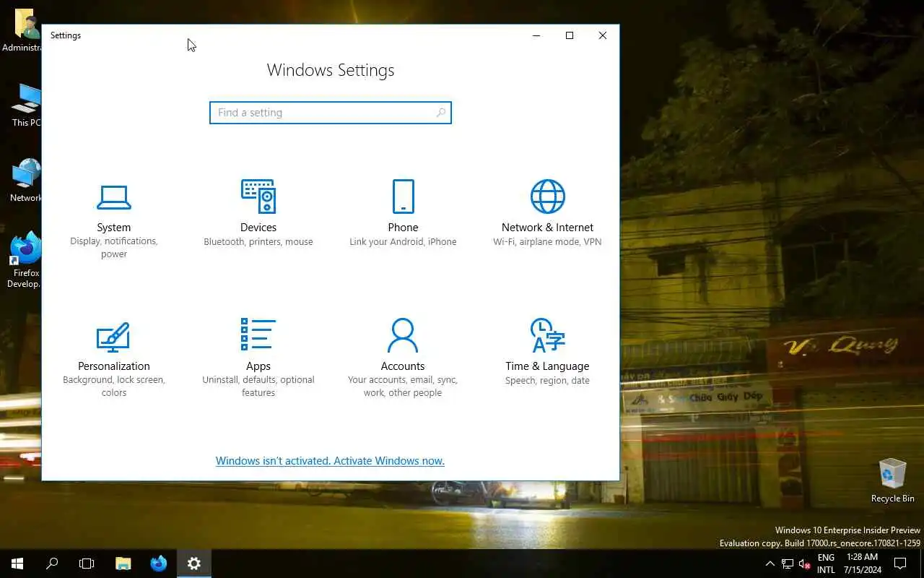924x578 pixels.
Task: Select the Firefox Developer desktop shortcut
Action: coord(26,260)
